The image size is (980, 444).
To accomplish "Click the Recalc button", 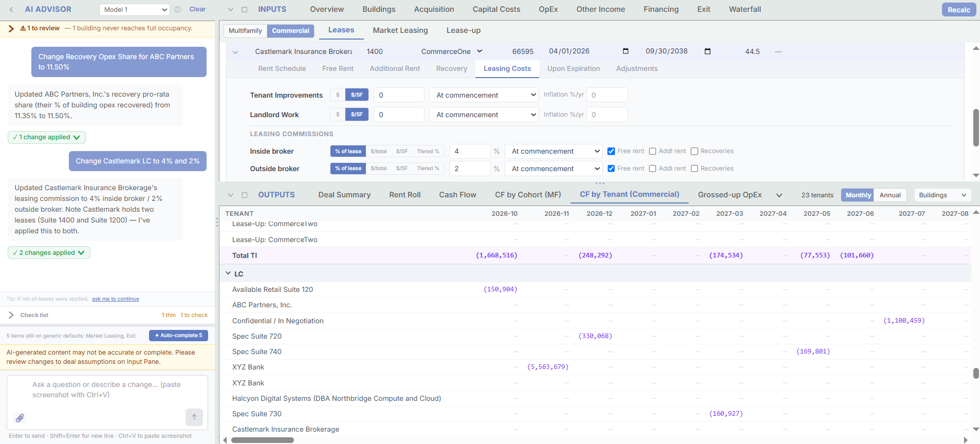I will pyautogui.click(x=959, y=9).
